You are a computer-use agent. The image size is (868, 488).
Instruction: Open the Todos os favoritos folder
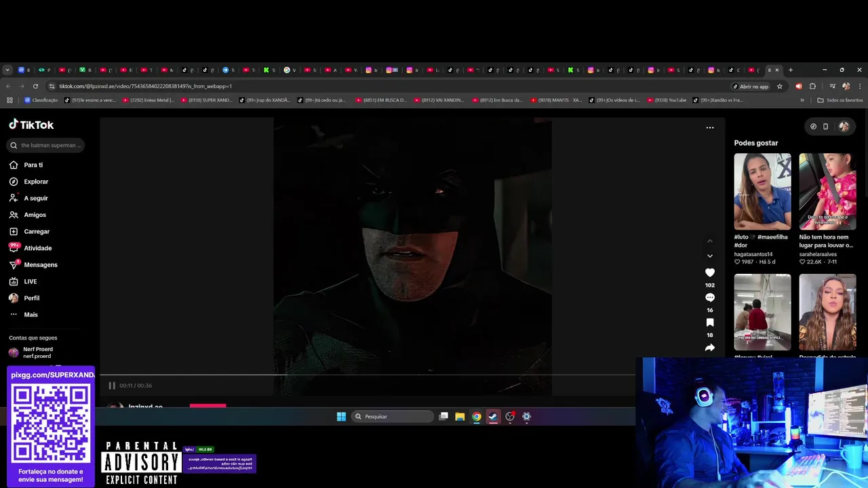[x=840, y=100]
